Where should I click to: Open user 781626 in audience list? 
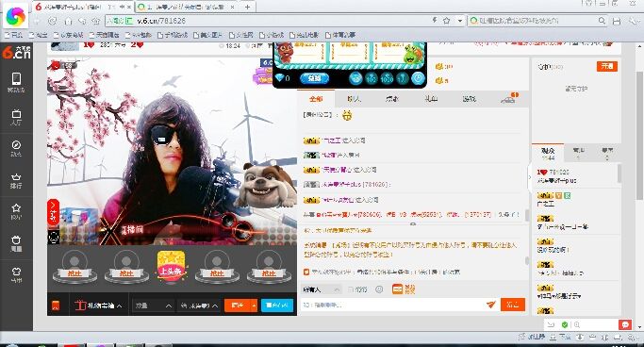[x=575, y=175]
